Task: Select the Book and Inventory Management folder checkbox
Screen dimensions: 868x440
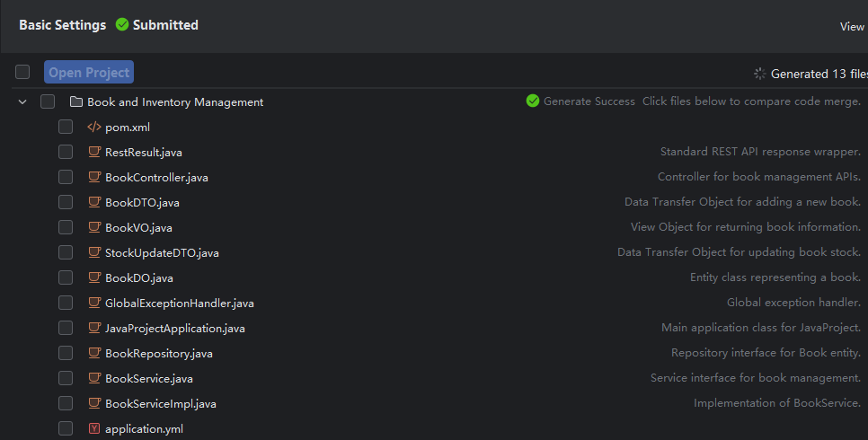Action: (x=48, y=102)
